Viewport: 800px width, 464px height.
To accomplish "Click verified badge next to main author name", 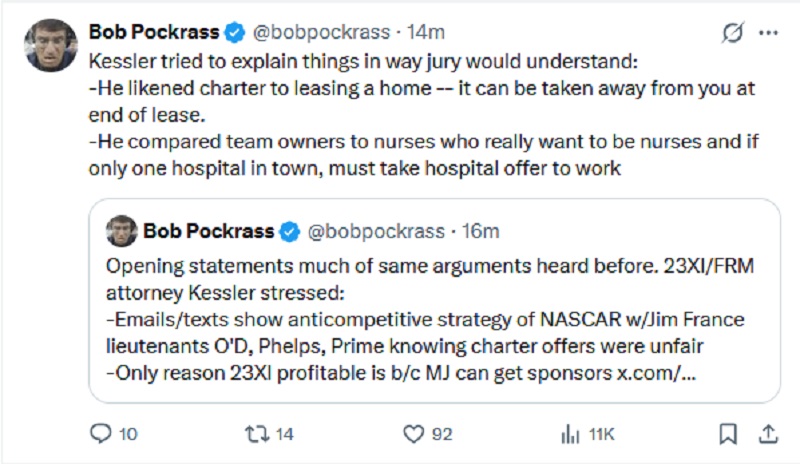I will 234,33.
